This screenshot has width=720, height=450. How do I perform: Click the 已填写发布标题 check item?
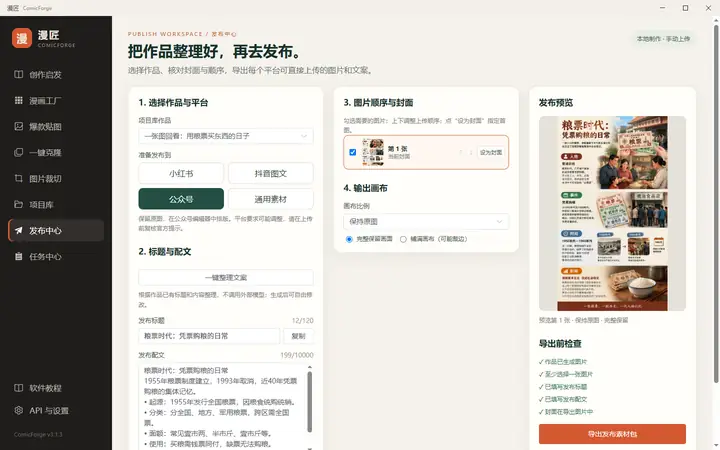point(563,387)
